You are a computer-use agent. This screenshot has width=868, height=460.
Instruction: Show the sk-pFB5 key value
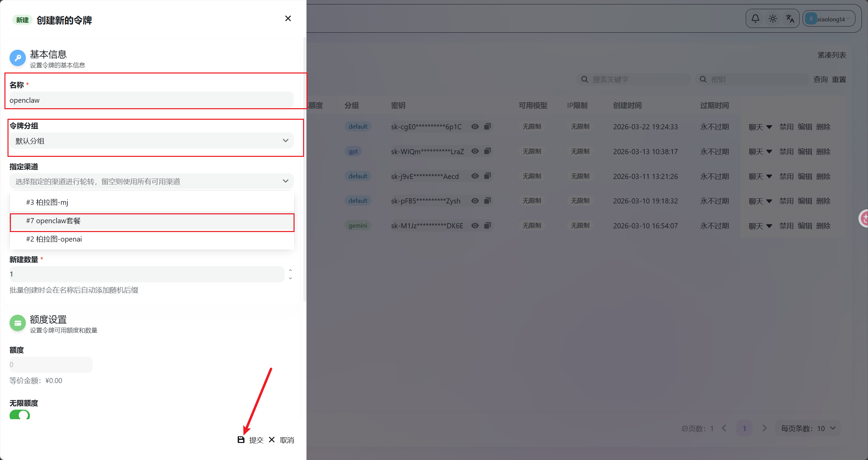tap(475, 201)
